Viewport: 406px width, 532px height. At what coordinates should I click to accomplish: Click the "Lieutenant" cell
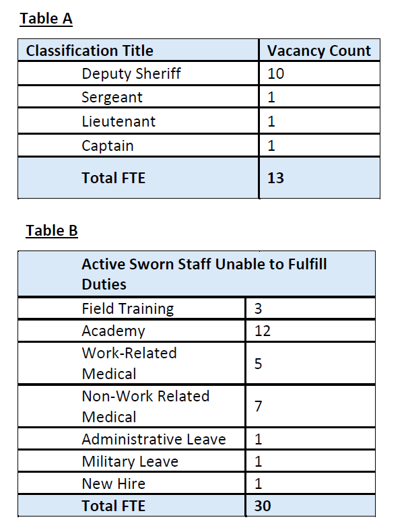point(119,121)
